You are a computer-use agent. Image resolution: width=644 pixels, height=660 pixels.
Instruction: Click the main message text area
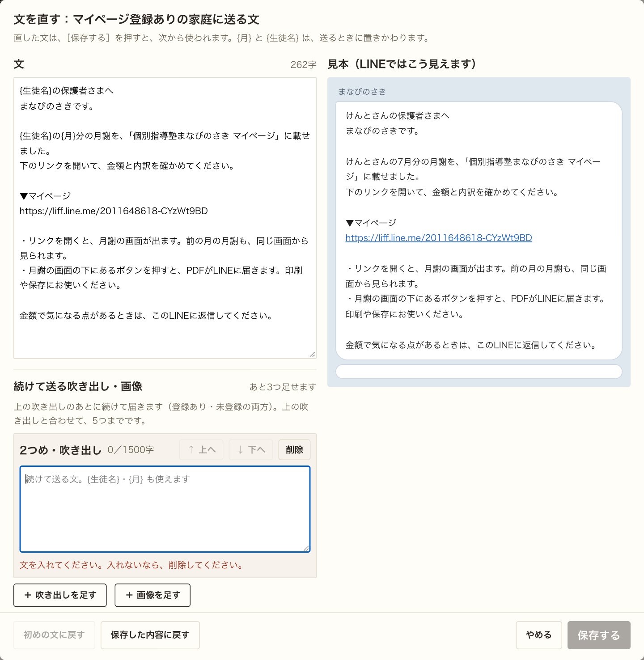pos(165,218)
